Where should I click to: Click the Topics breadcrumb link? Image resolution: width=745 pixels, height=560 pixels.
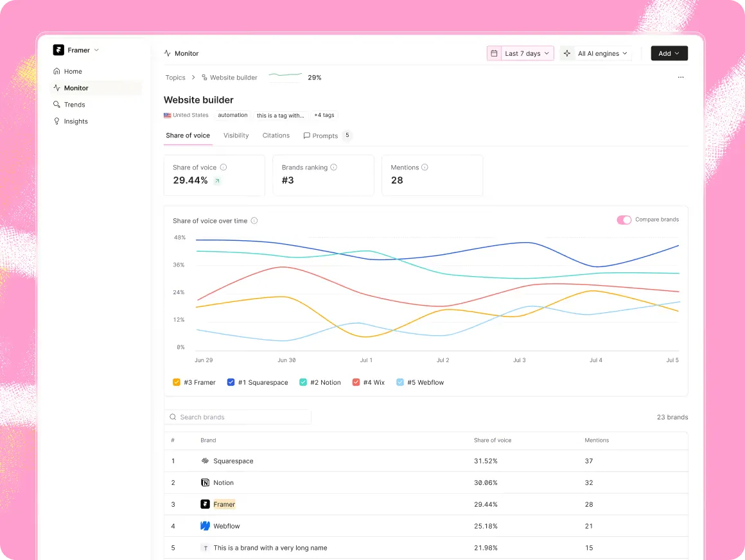(175, 78)
